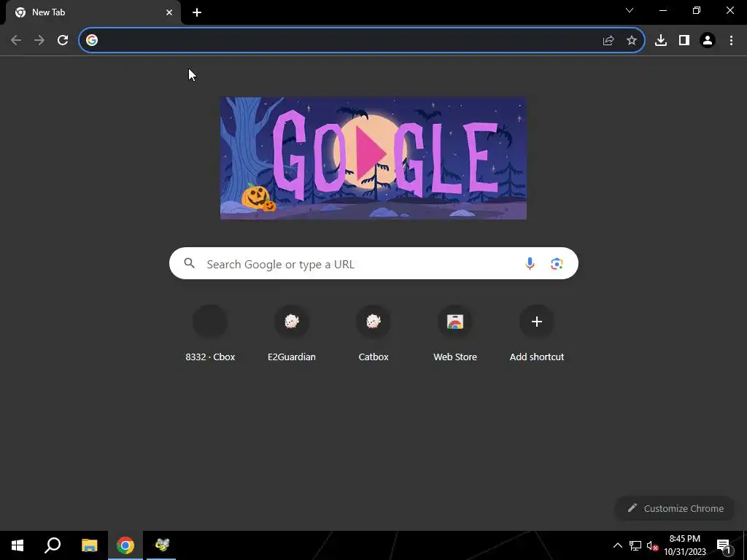This screenshot has height=560, width=747.
Task: Share this page using the share icon
Action: (608, 41)
